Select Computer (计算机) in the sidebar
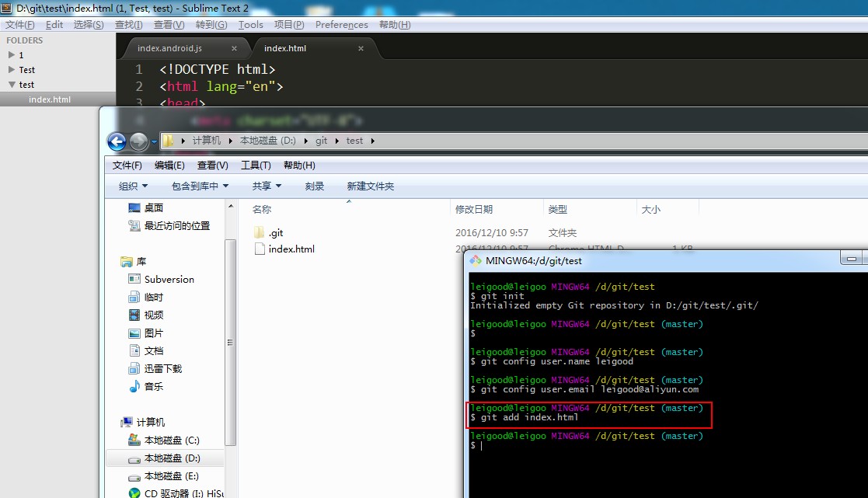Screen dimensions: 868x498 pos(143,422)
